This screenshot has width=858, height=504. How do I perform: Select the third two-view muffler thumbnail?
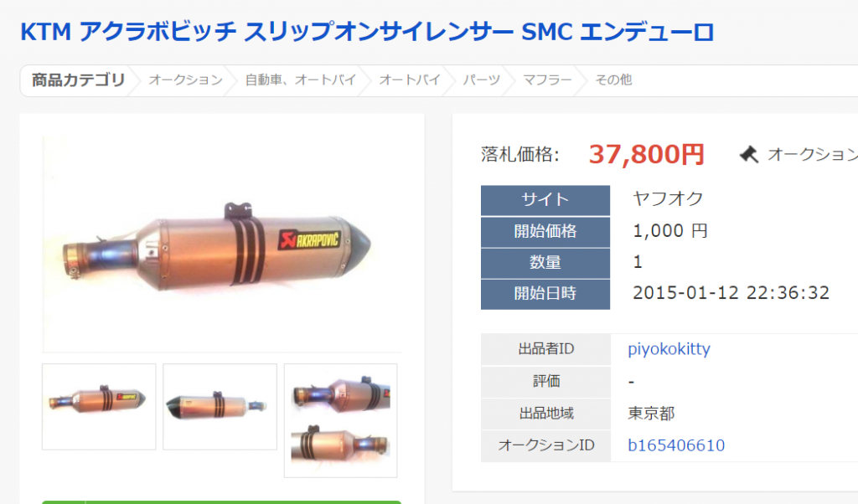(340, 420)
